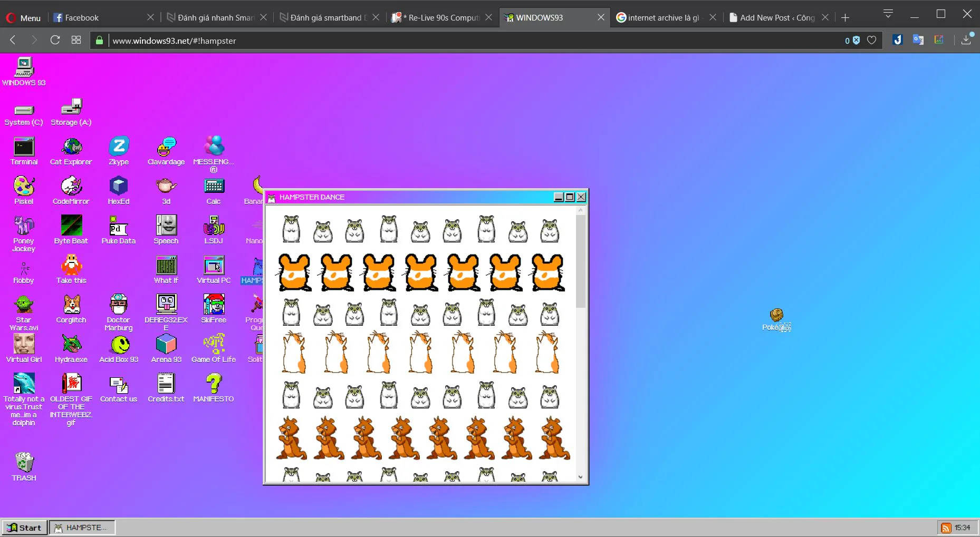Open Poney Jockey game icon

pos(24,234)
